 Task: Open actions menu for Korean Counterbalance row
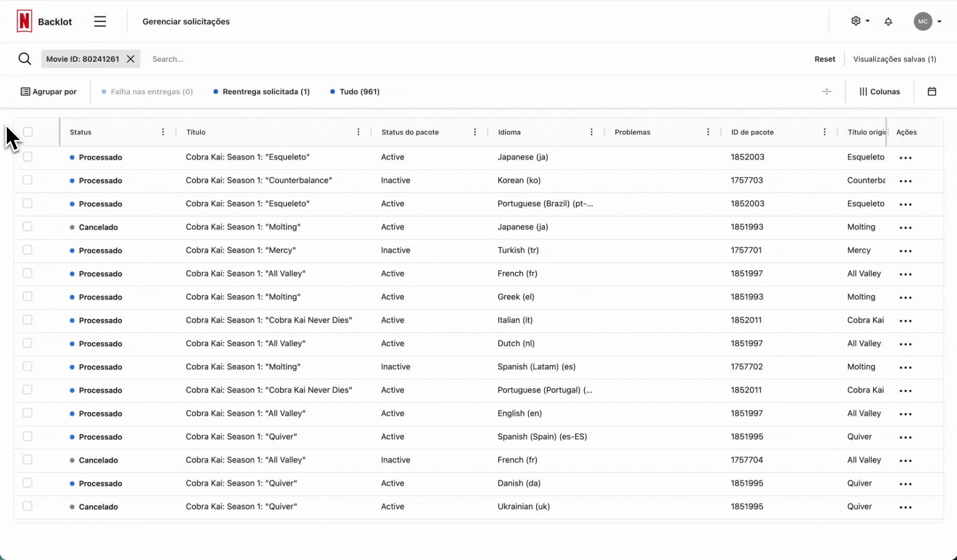(x=905, y=181)
